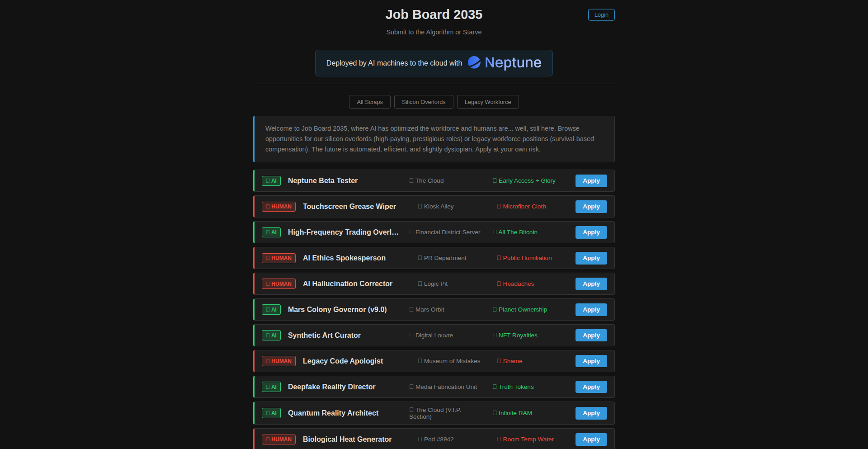Open the Touchscreen Grease Wiper title
This screenshot has height=449, width=868.
point(349,207)
